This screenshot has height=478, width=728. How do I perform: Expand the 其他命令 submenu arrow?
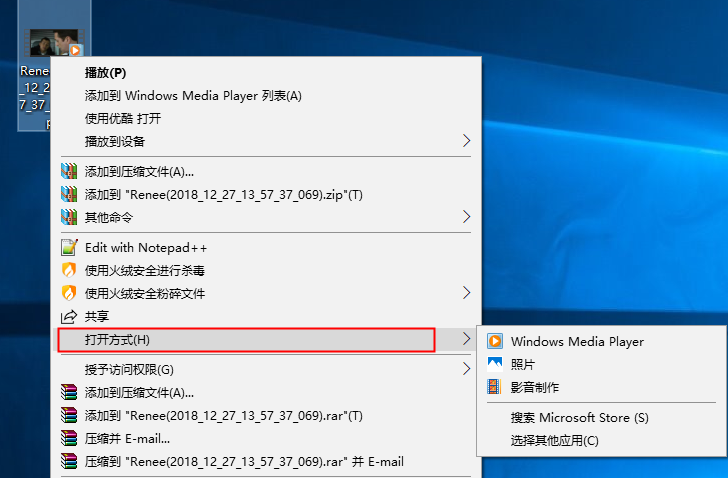[x=467, y=217]
